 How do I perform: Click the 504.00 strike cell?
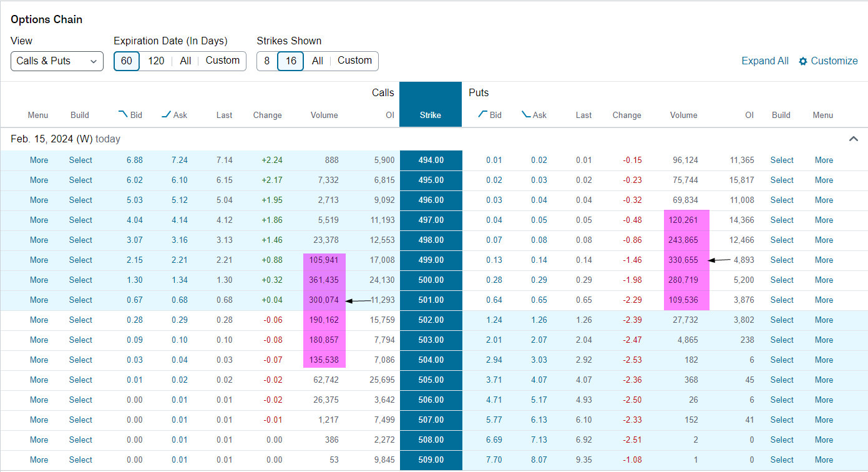[x=431, y=360]
